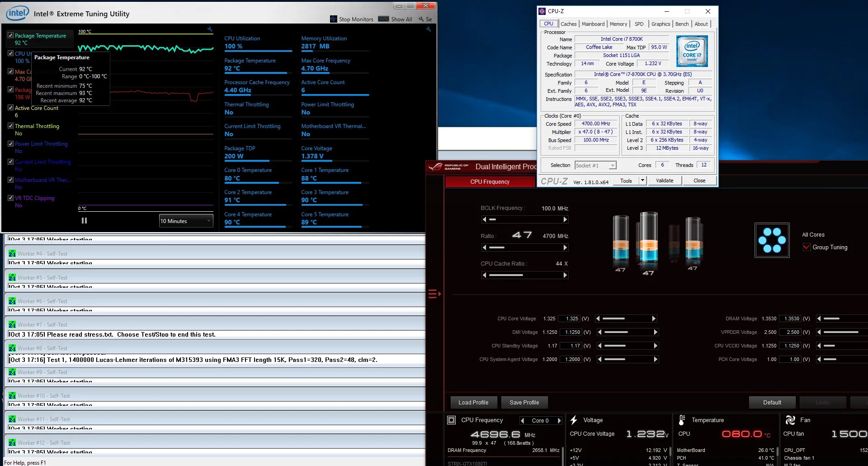Click the DRAM Voltage 1.3530 input field
Viewport: 868px width, 466px height.
click(790, 319)
